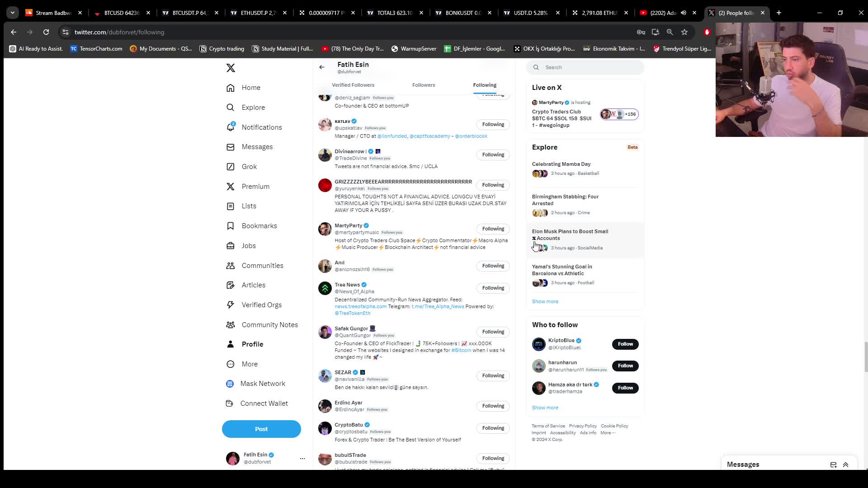Open Notifications bell icon
This screenshot has height=488, width=868.
coord(231,127)
